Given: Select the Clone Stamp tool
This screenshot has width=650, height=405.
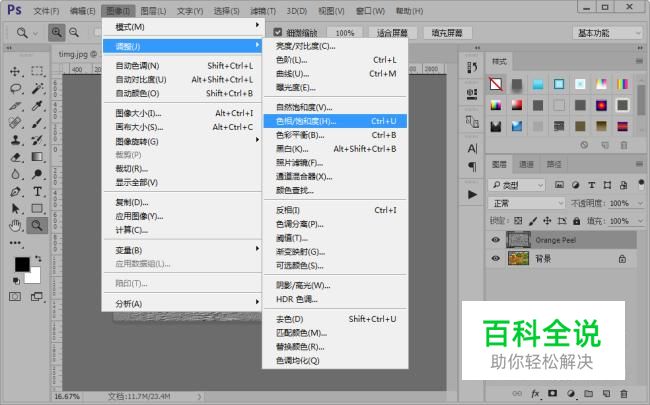Looking at the screenshot, I should pyautogui.click(x=15, y=140).
